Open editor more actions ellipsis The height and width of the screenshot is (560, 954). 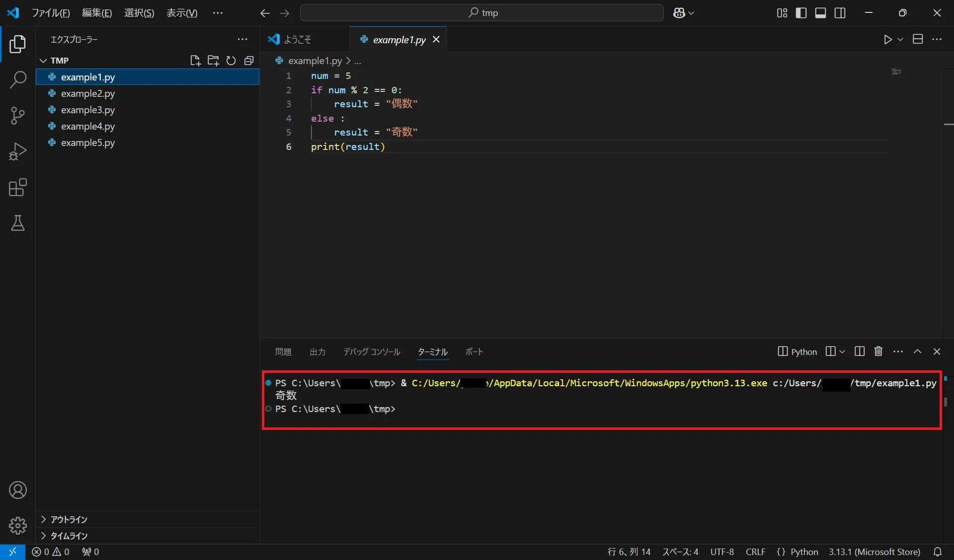click(937, 39)
